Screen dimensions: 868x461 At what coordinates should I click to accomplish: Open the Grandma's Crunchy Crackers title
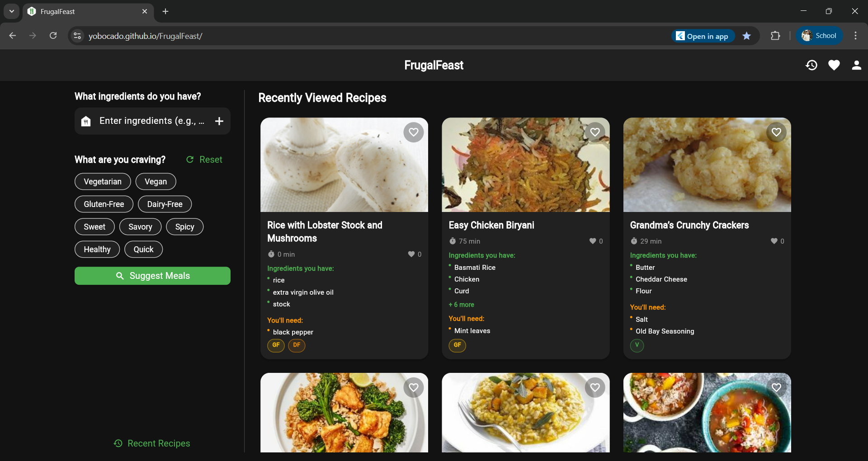coord(689,225)
